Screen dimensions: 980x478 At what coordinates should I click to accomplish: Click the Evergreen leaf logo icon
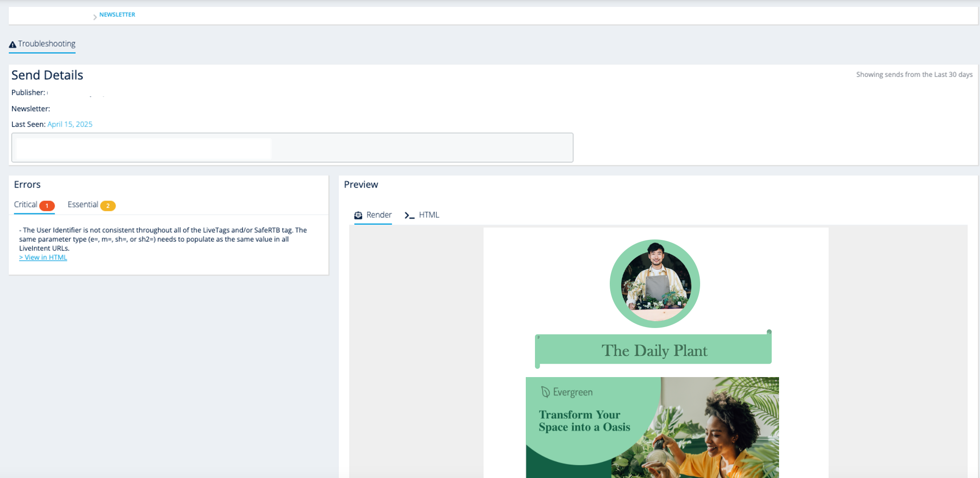pyautogui.click(x=545, y=392)
